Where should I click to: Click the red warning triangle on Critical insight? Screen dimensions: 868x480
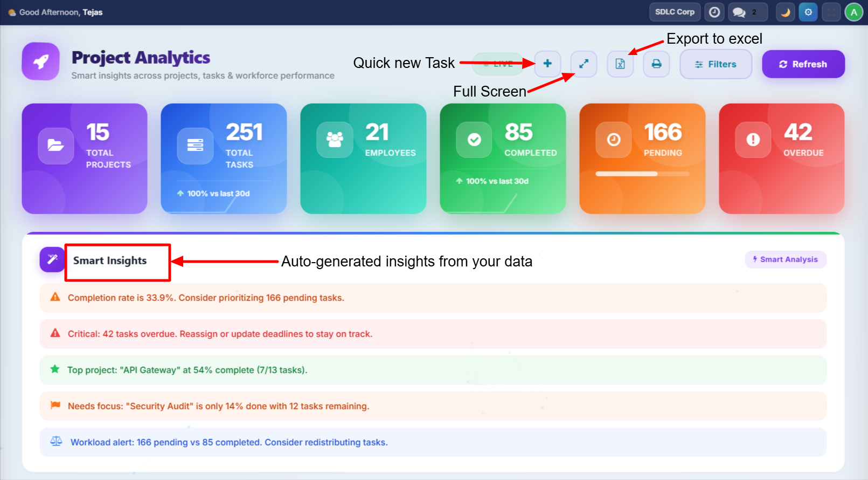55,333
